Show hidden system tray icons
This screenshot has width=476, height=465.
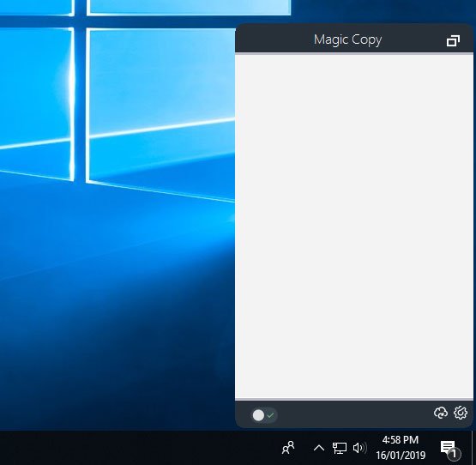tap(319, 448)
